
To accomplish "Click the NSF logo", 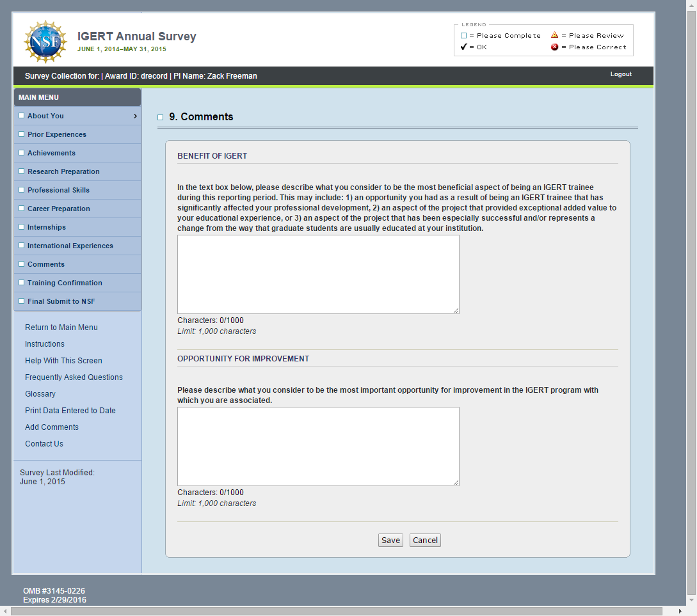I will coord(45,42).
